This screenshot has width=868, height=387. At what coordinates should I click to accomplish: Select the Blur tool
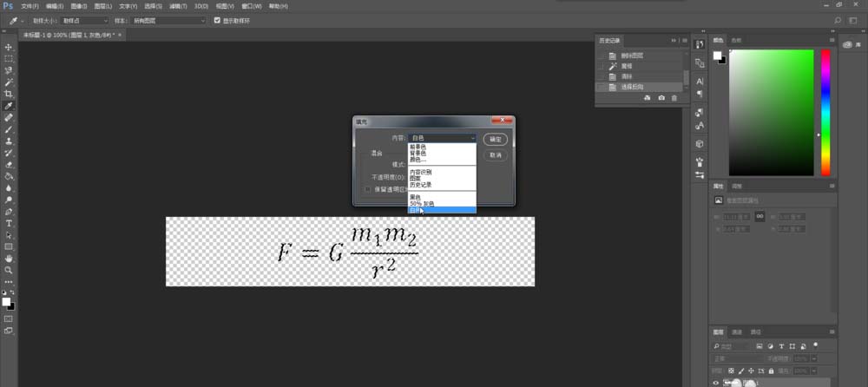(9, 188)
